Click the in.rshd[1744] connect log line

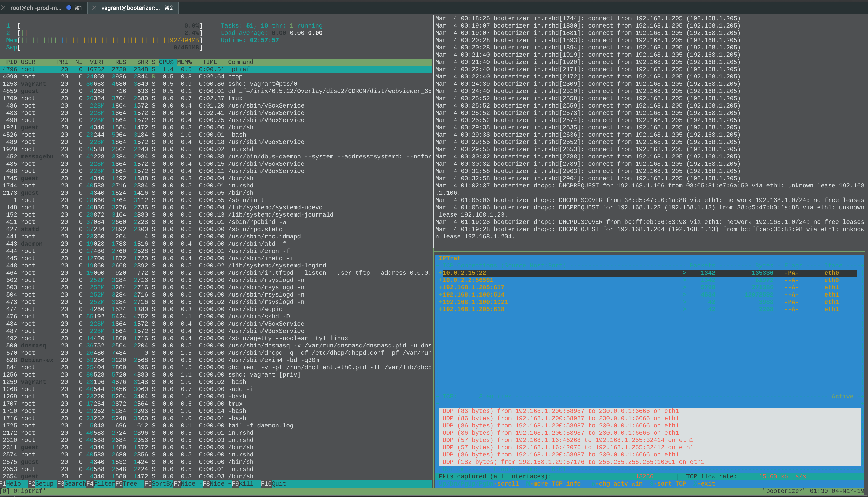coord(588,18)
